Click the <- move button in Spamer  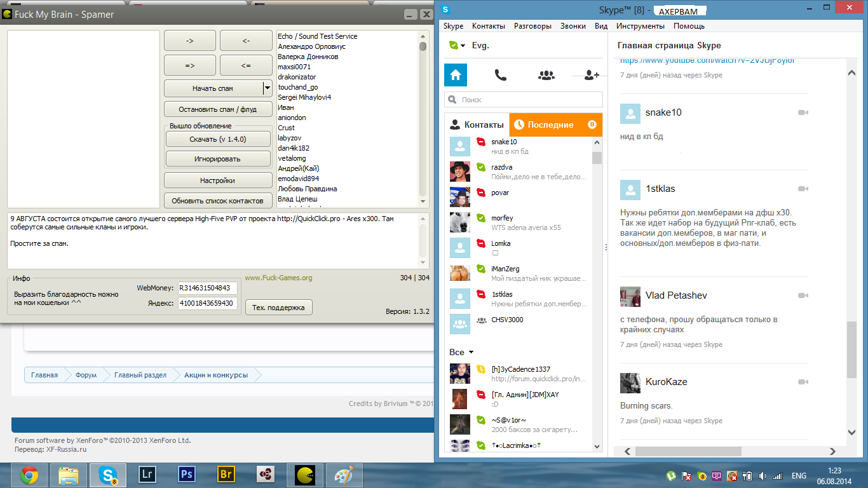(x=246, y=41)
